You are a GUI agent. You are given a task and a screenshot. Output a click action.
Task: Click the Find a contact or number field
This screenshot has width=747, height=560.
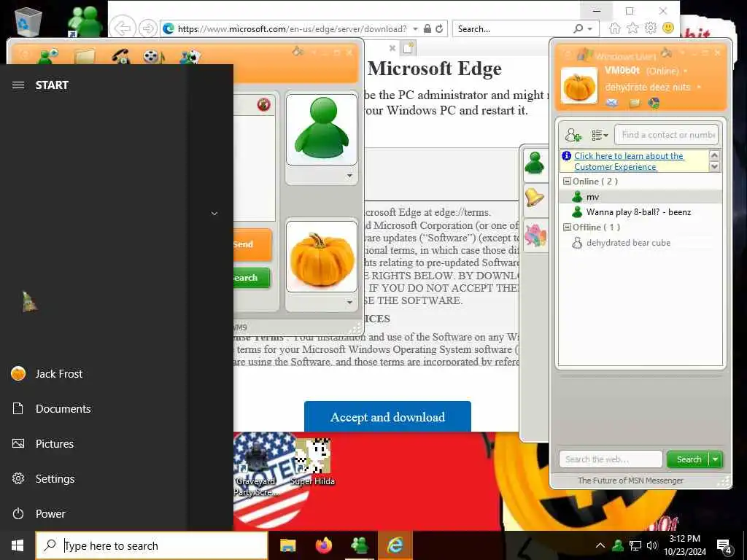pos(667,135)
